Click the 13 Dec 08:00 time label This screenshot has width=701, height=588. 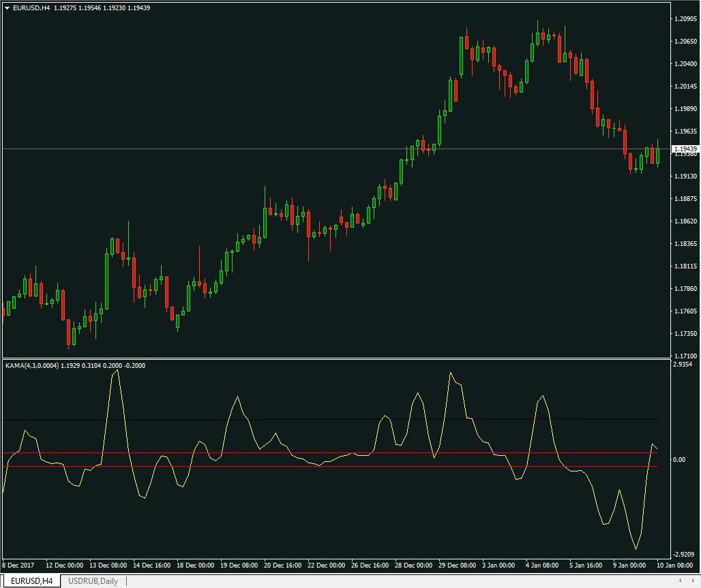(x=108, y=566)
